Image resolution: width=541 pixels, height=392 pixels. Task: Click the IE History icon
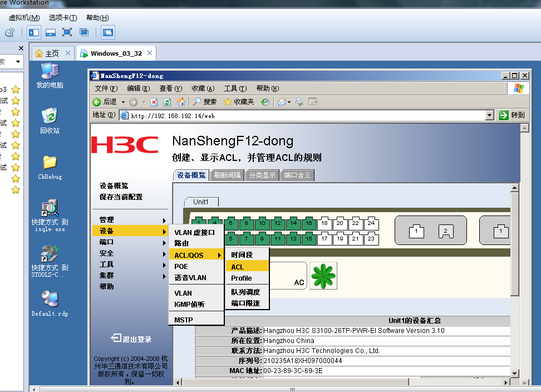265,102
